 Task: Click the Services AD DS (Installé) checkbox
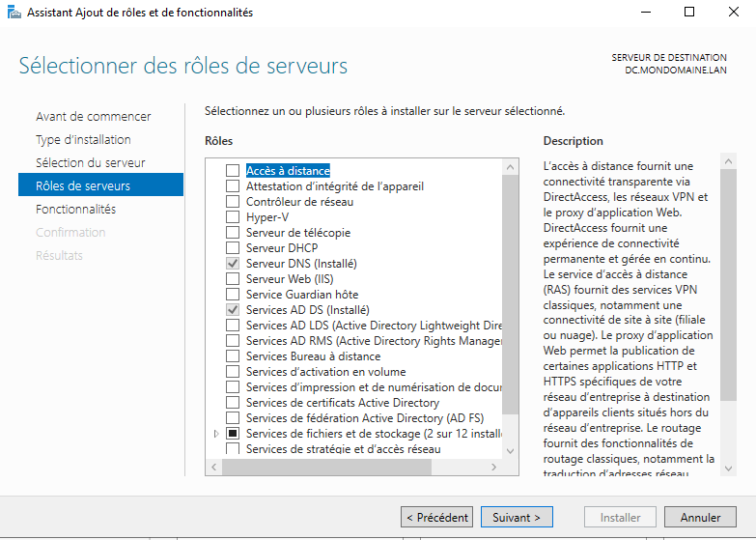[233, 309]
